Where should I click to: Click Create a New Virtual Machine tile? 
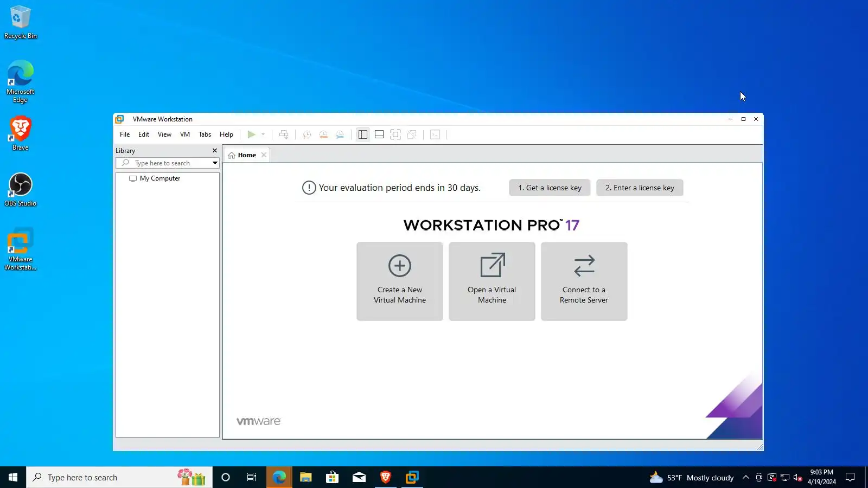point(400,281)
